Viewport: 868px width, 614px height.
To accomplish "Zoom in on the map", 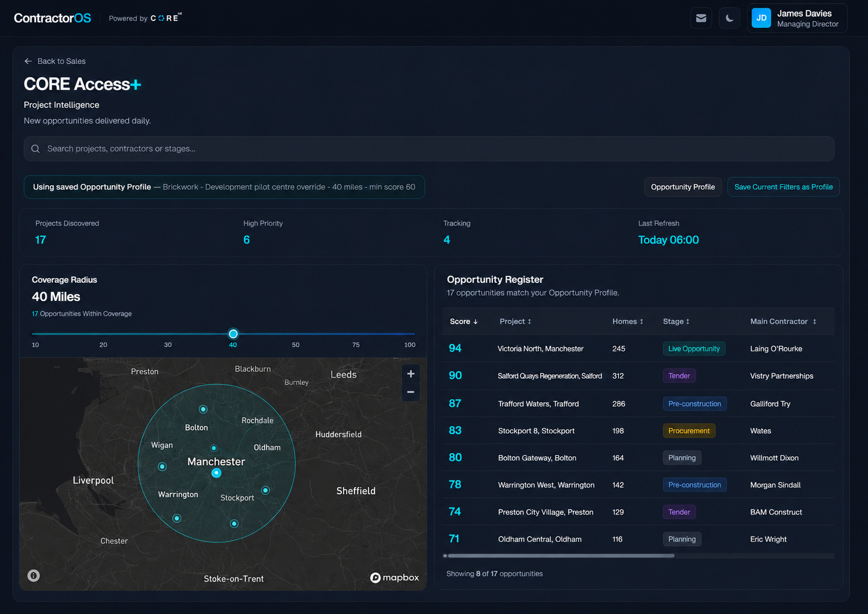I will coord(410,374).
